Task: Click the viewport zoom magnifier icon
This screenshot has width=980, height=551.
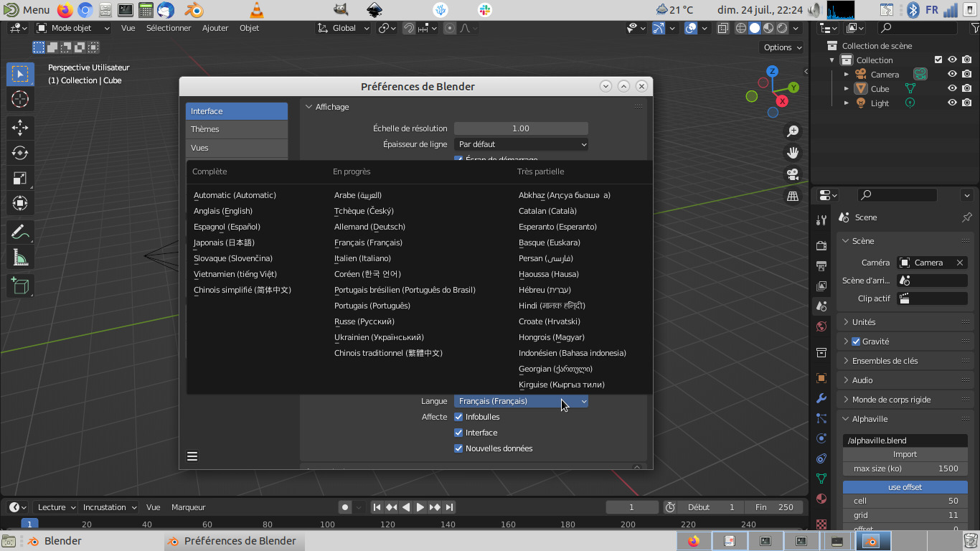Action: [x=793, y=131]
